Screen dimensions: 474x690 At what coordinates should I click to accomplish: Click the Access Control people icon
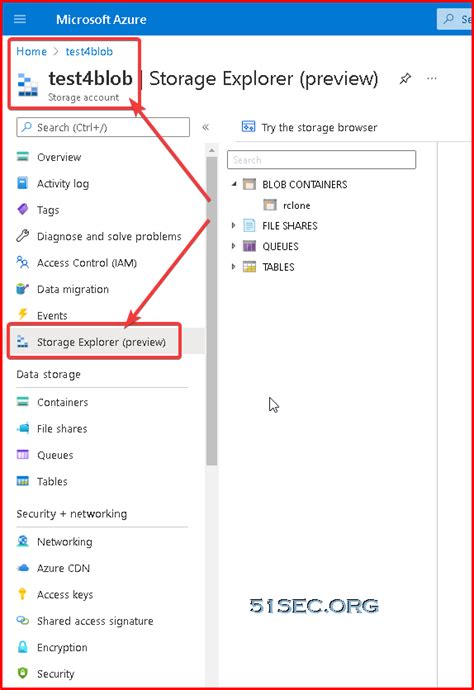22,262
